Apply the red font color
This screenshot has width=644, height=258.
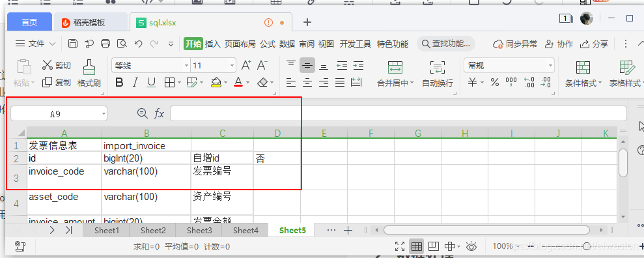pos(238,83)
